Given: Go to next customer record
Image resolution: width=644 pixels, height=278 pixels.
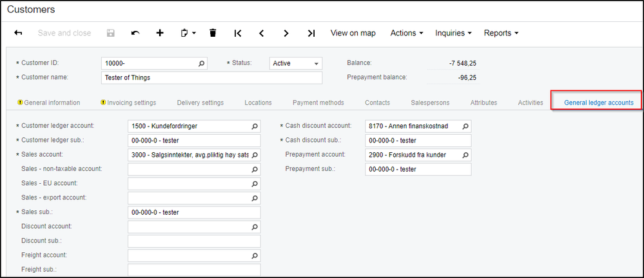Looking at the screenshot, I should point(286,33).
